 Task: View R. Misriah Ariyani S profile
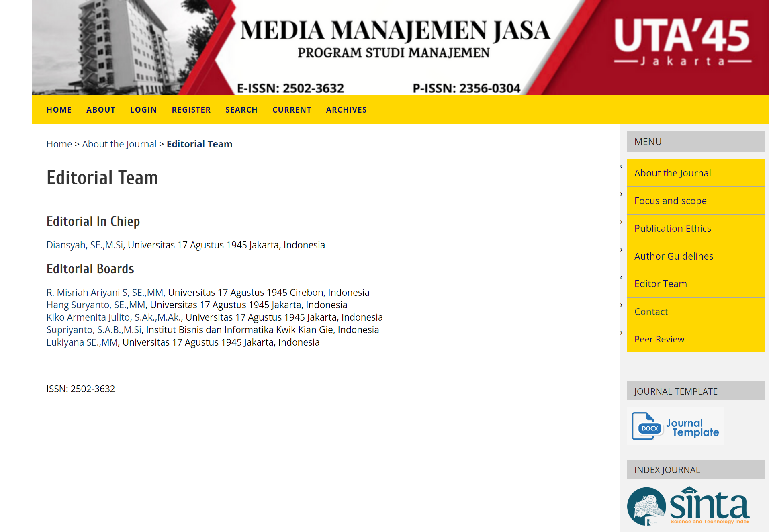coord(105,293)
